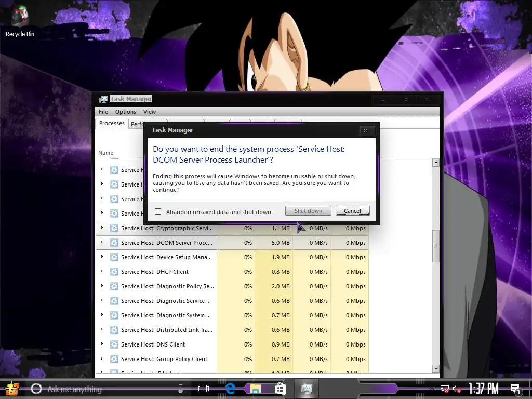Click gear icon of Cryptographic Services row
Viewport: 532px width, 399px height.
114,228
